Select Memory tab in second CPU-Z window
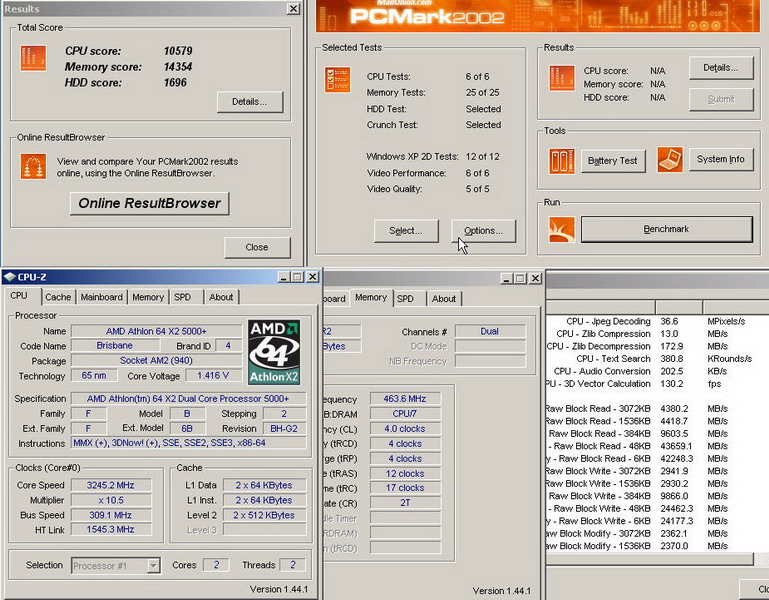The image size is (769, 600). click(371, 297)
